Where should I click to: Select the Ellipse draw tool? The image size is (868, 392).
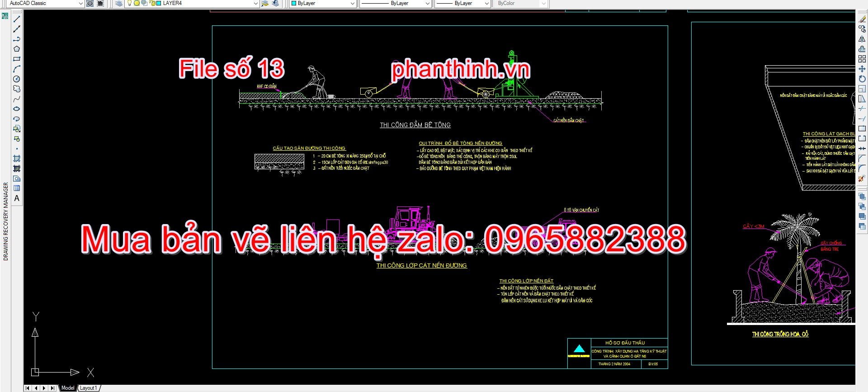click(x=17, y=109)
